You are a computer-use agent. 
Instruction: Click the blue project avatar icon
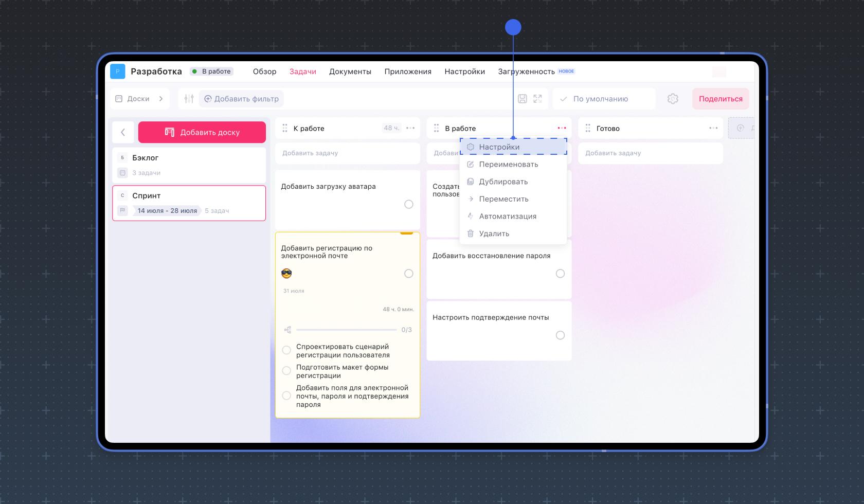(117, 71)
